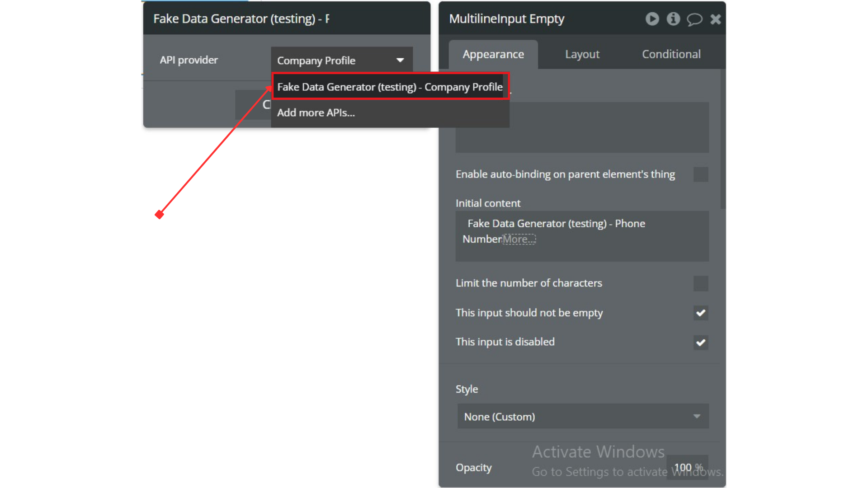Viewport: 868px width, 488px height.
Task: Enable auto-binding on parent element's thing
Action: point(701,174)
